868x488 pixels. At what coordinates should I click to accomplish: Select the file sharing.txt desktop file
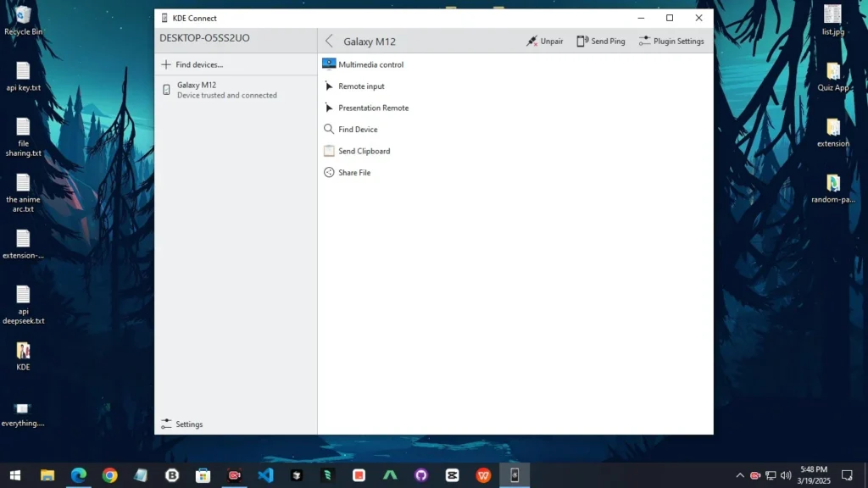click(23, 137)
